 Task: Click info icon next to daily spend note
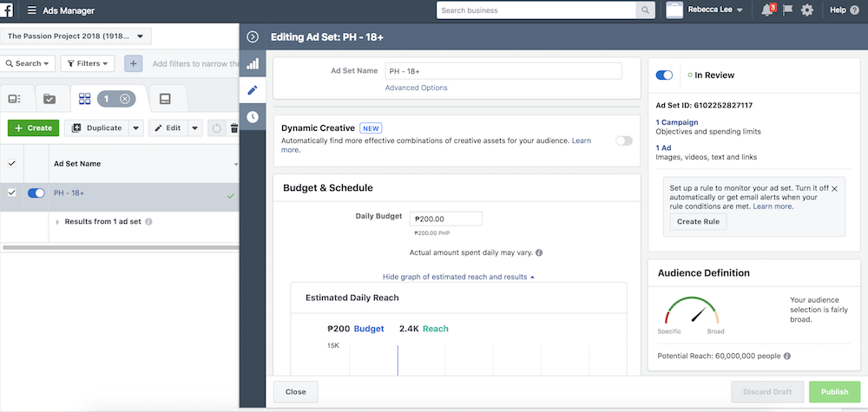539,252
